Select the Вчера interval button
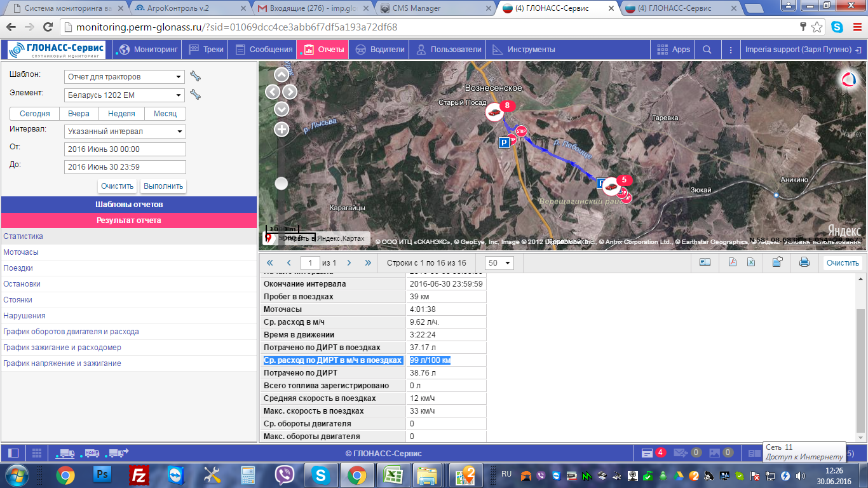 [79, 114]
